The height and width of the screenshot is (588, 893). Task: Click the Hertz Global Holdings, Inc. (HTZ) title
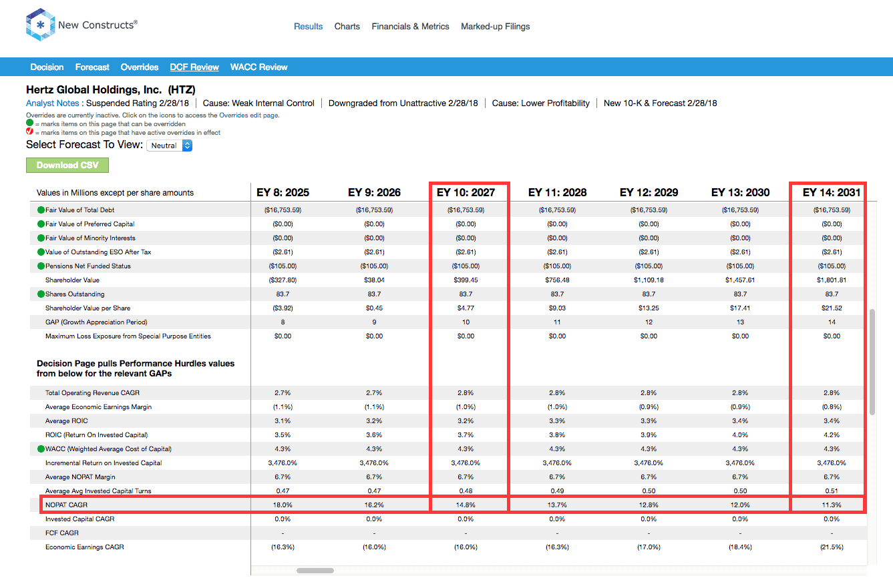[x=111, y=89]
